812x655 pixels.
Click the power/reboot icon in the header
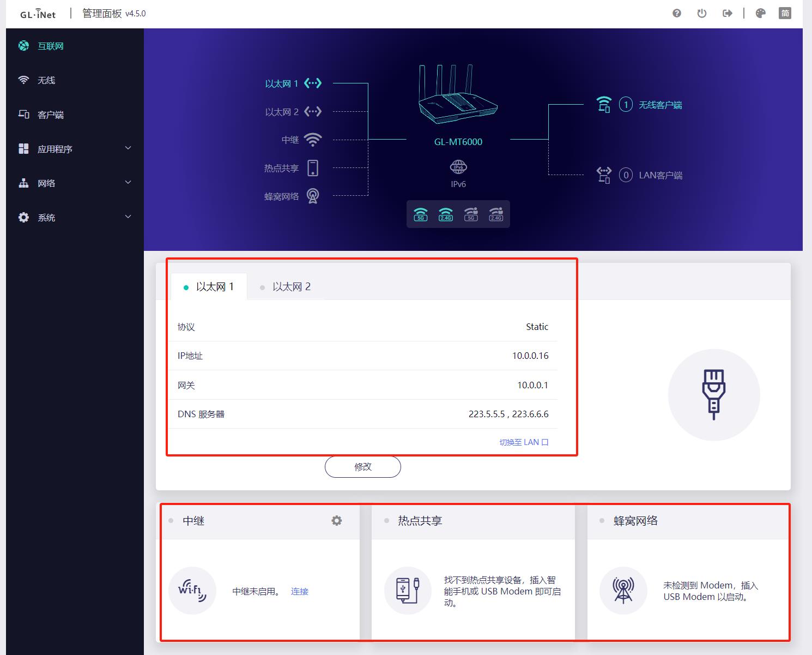click(701, 13)
